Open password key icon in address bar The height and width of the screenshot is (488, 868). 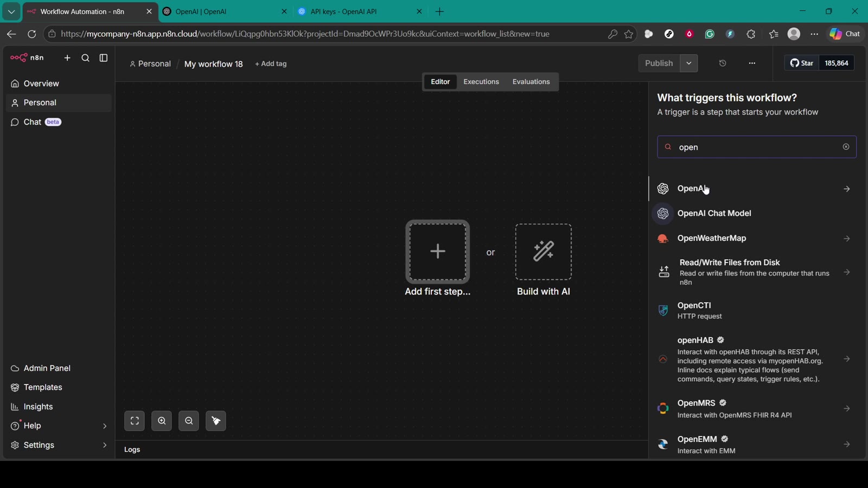612,34
